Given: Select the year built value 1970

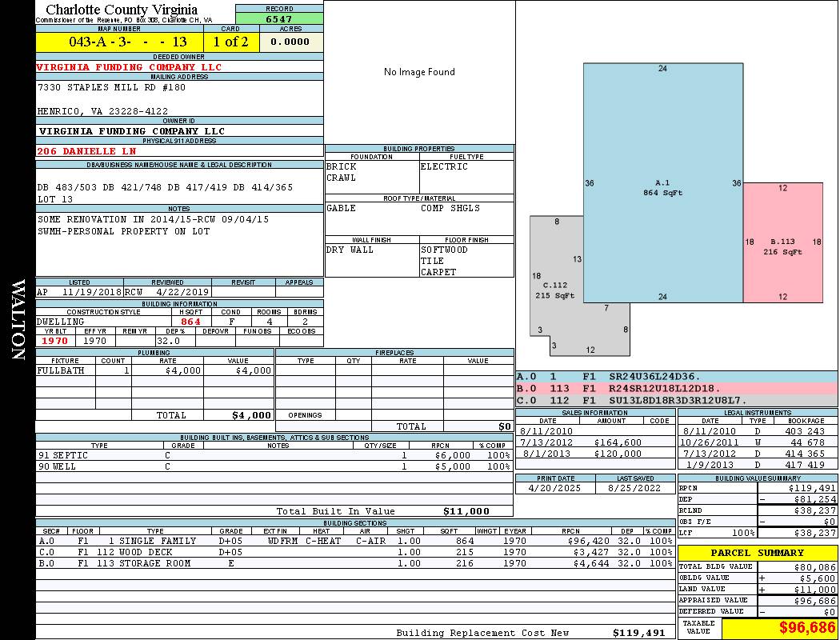Looking at the screenshot, I should click(x=54, y=341).
